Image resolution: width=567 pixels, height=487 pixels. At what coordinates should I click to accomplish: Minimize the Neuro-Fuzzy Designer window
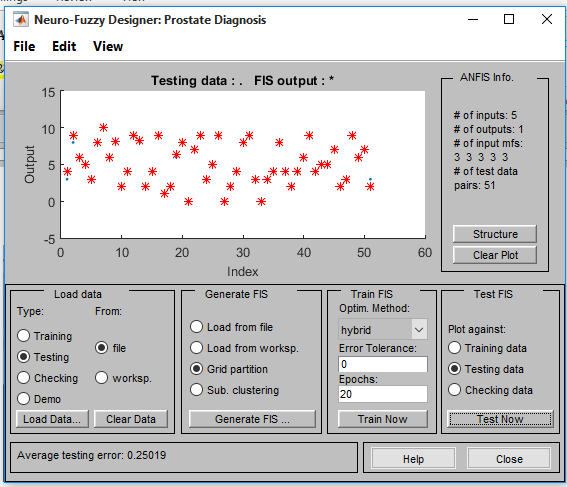(x=473, y=19)
